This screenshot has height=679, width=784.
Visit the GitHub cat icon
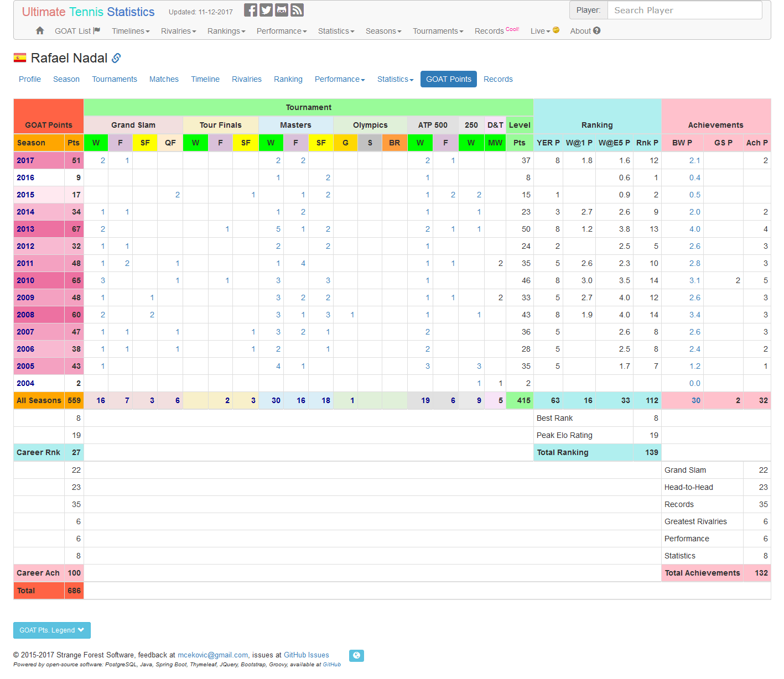[281, 9]
